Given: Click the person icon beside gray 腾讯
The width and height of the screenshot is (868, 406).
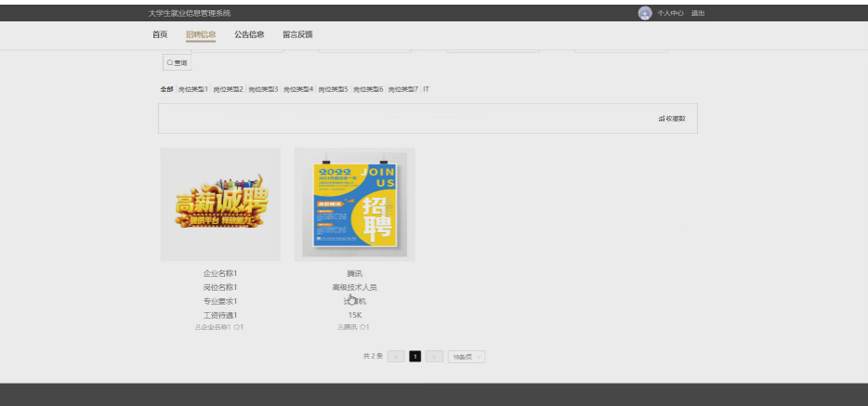Looking at the screenshot, I should (x=340, y=327).
